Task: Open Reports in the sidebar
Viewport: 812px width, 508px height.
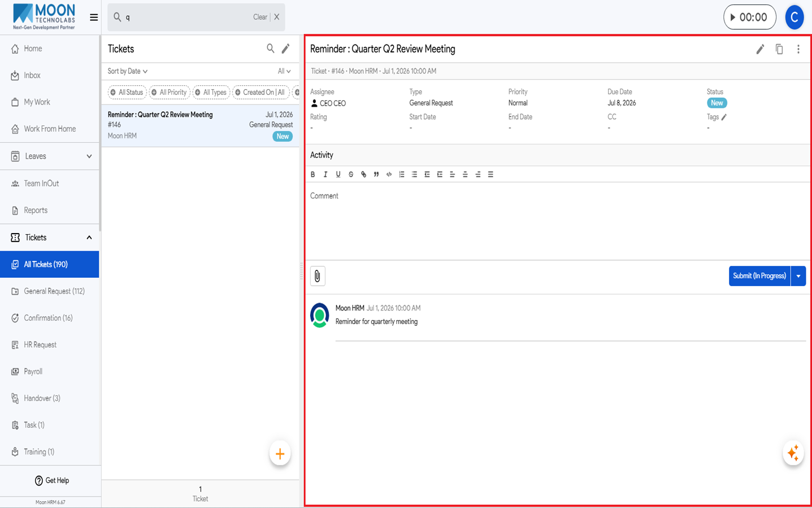Action: point(50,211)
